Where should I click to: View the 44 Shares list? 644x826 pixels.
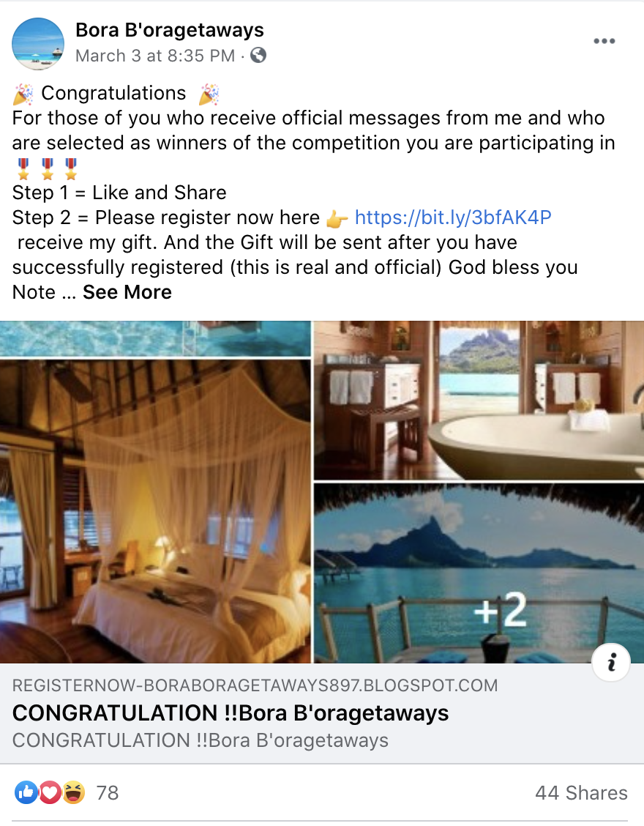(581, 793)
